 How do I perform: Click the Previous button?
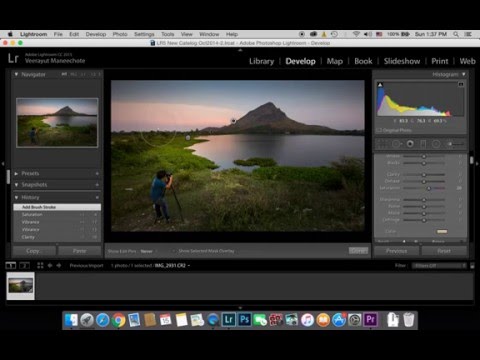coord(397,251)
